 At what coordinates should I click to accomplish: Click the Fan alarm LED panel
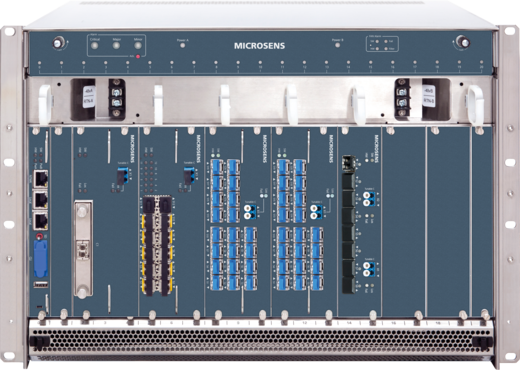point(382,44)
